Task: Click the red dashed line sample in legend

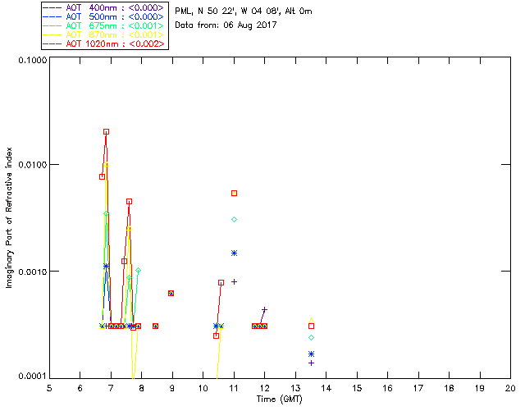Action: (x=52, y=43)
